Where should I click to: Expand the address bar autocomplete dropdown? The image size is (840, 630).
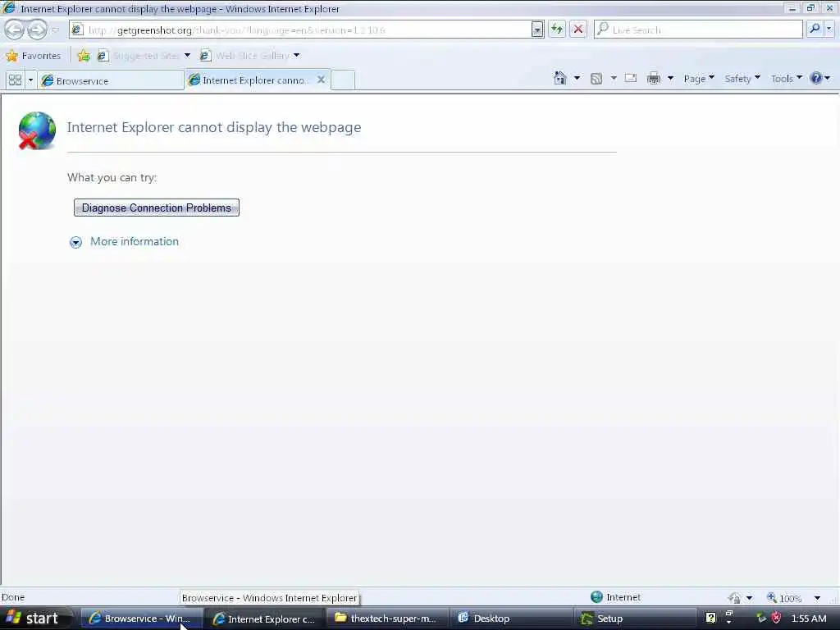tap(537, 30)
